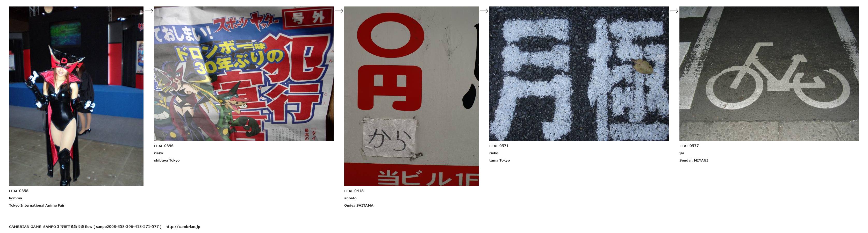Viewport: 868px width, 233px height.
Task: Click the LEAF 0396 label
Action: pos(164,146)
